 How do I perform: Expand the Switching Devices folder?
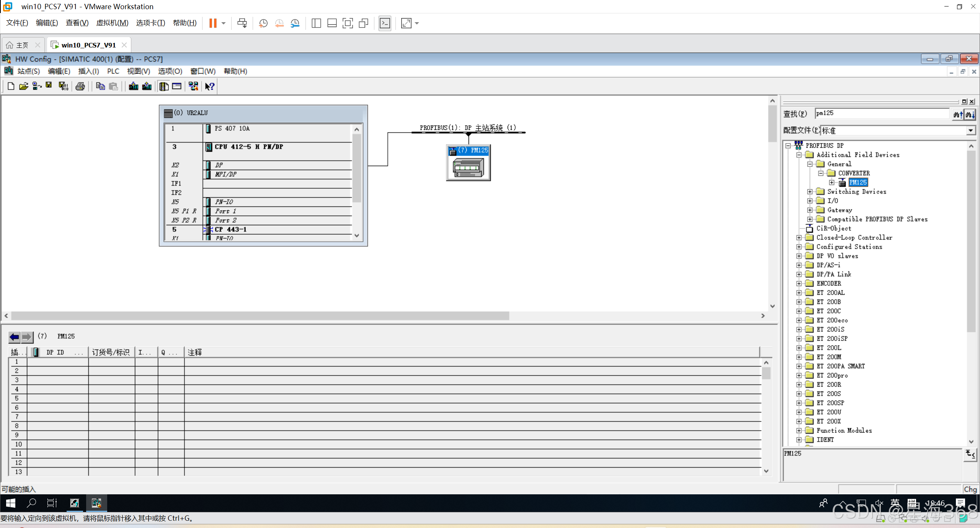coord(810,191)
